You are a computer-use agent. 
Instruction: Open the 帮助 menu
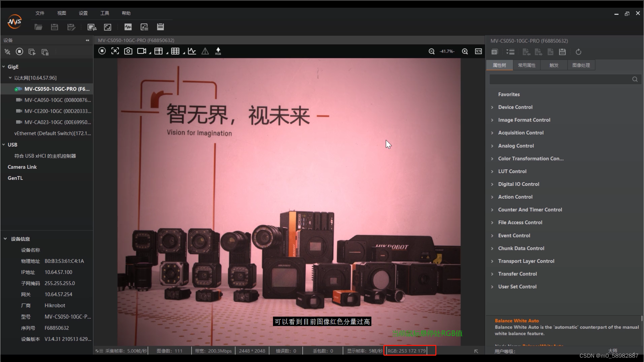(x=126, y=13)
